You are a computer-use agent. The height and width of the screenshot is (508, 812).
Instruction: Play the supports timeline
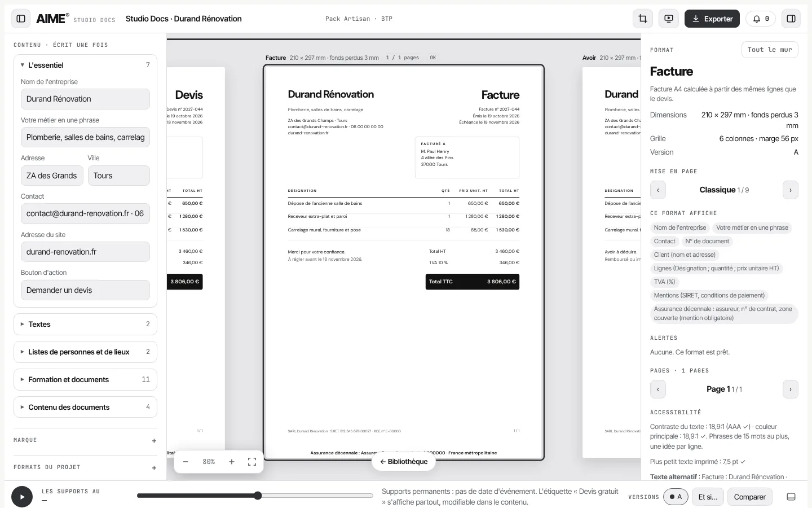[x=22, y=497]
